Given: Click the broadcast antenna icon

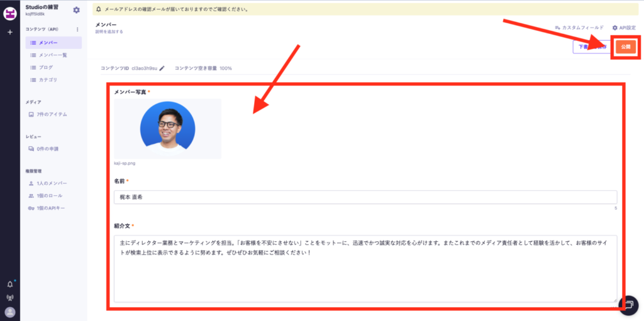Looking at the screenshot, I should point(10,298).
